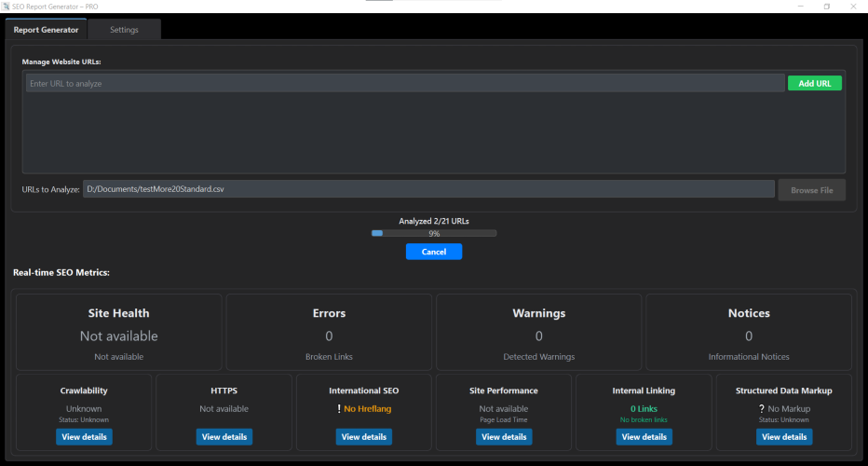Click the Site Health card

pos(118,332)
